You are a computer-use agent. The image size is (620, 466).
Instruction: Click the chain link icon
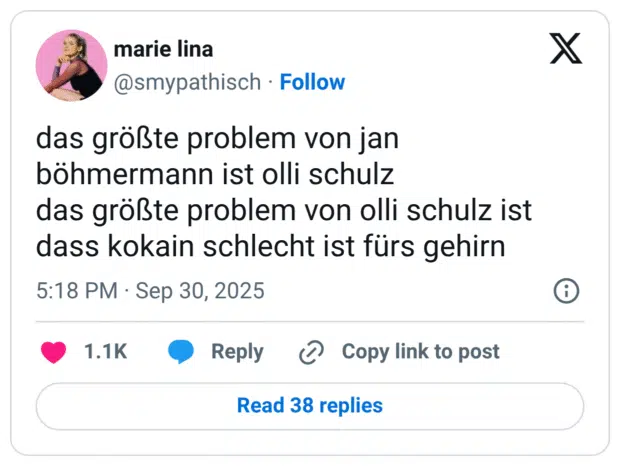312,352
